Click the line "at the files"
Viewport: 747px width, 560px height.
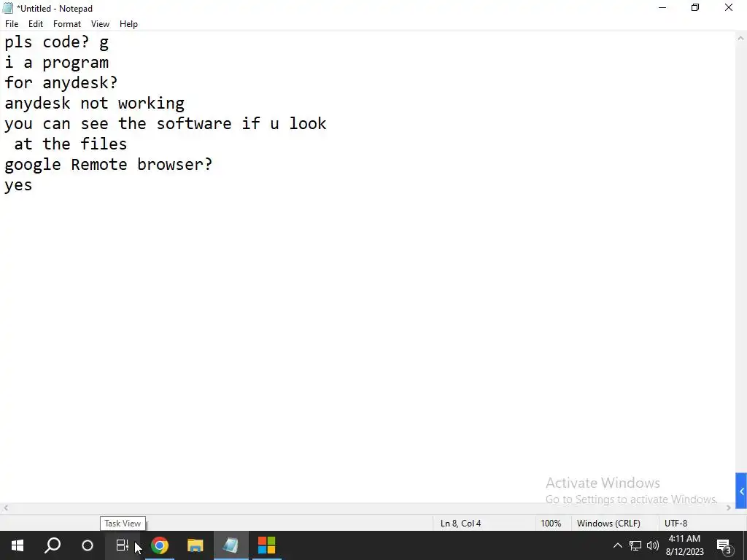[x=71, y=144]
